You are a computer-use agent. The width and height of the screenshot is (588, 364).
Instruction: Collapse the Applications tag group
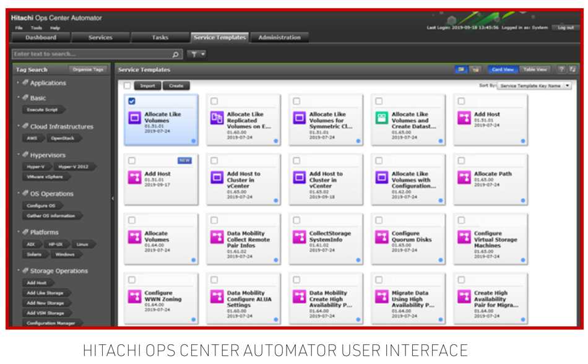(18, 82)
